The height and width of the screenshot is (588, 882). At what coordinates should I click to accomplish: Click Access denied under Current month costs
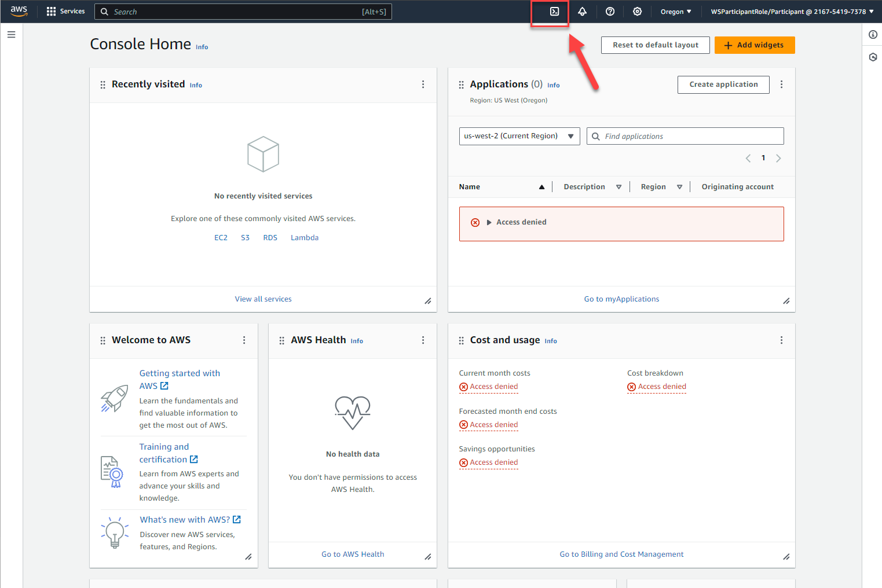point(489,387)
